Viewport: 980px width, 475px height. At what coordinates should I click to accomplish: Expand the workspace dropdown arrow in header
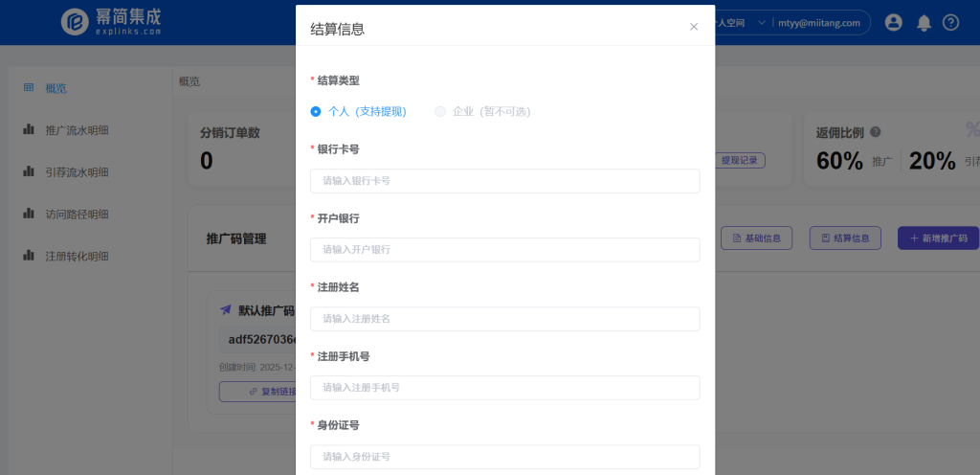click(x=761, y=22)
